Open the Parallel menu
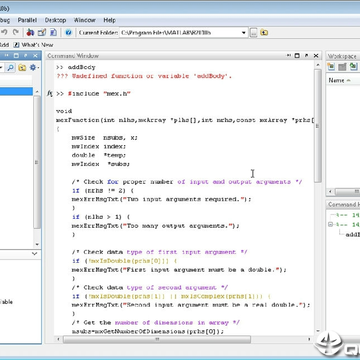The height and width of the screenshot is (360, 360). coord(27,20)
